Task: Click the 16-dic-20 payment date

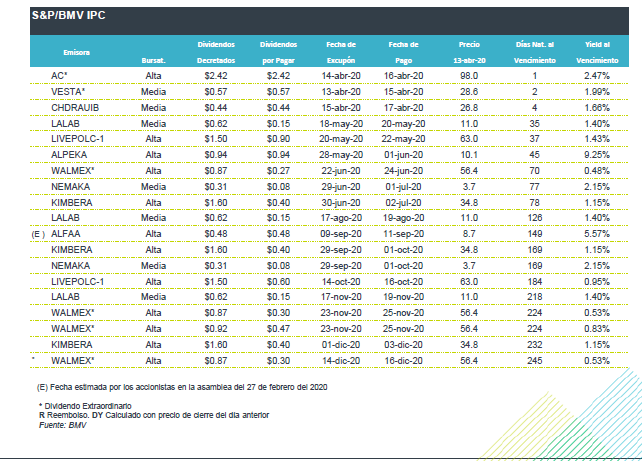Action: pyautogui.click(x=404, y=361)
